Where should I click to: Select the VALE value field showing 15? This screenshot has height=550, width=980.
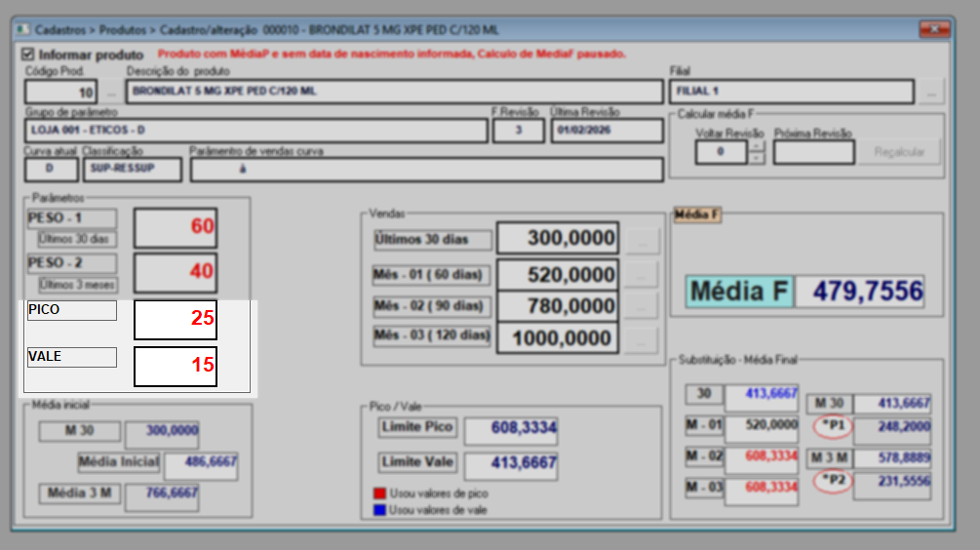point(176,367)
